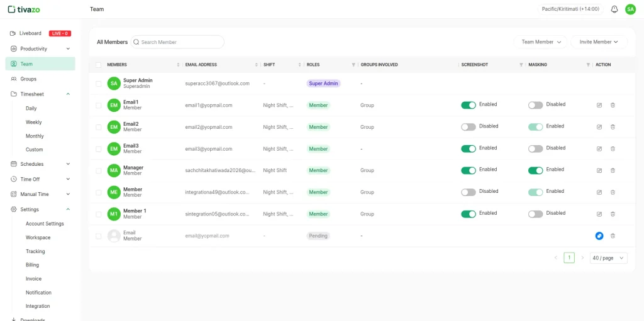The width and height of the screenshot is (644, 321).
Task: Click trash icon for Email3
Action: coord(613,149)
